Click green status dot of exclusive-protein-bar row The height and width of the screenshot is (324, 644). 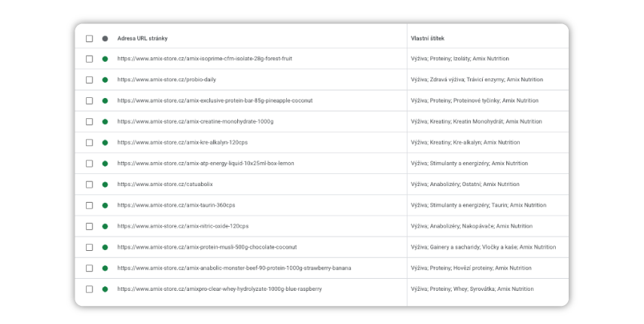pyautogui.click(x=105, y=101)
